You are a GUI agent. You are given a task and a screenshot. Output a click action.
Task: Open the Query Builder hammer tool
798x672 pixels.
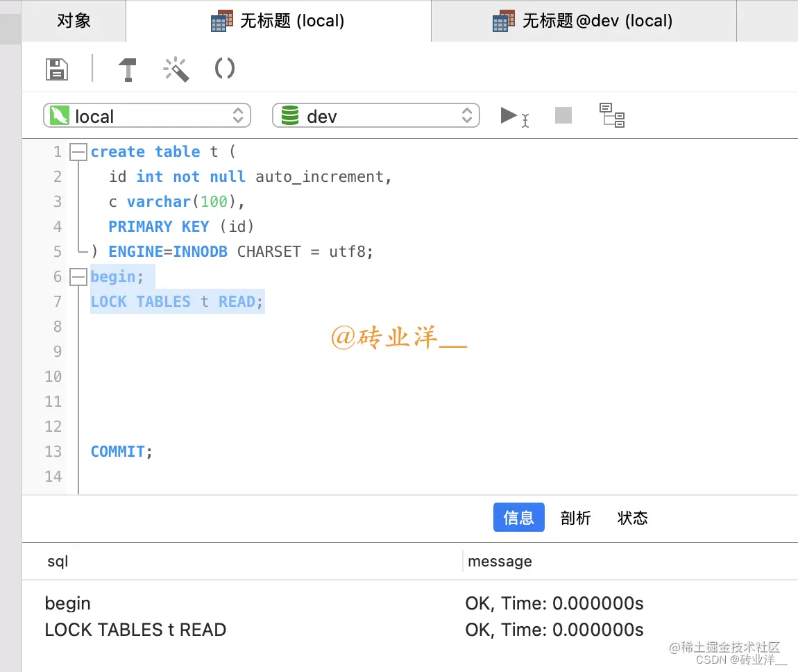[x=127, y=69]
